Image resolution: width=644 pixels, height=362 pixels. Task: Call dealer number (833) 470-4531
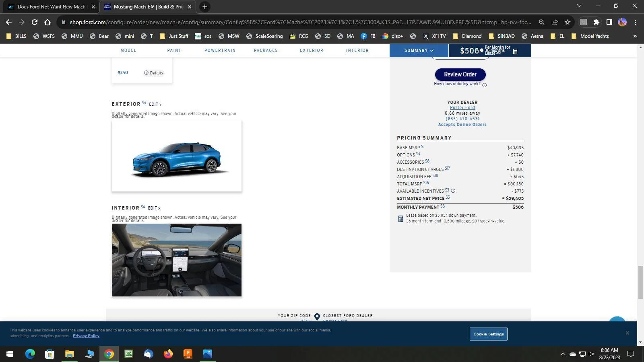pyautogui.click(x=462, y=119)
